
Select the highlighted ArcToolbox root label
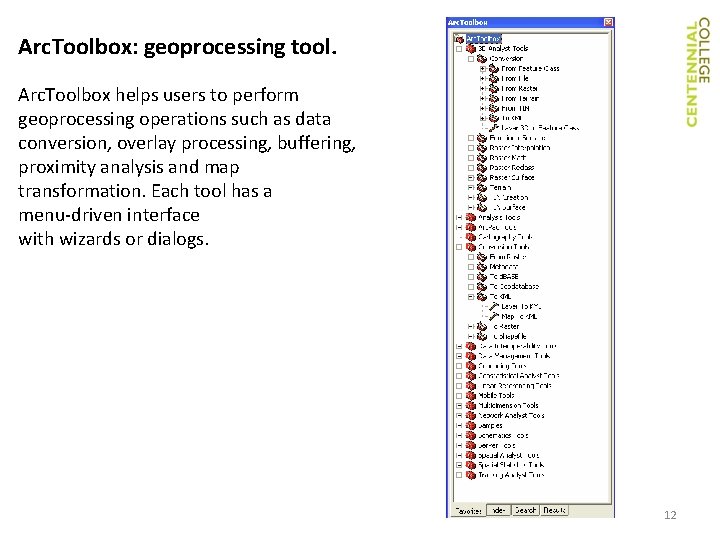coord(484,39)
